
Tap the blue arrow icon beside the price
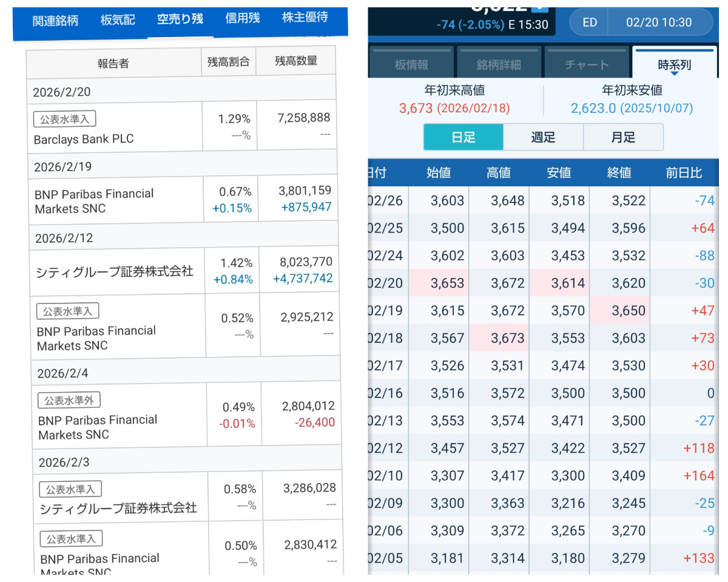(540, 6)
